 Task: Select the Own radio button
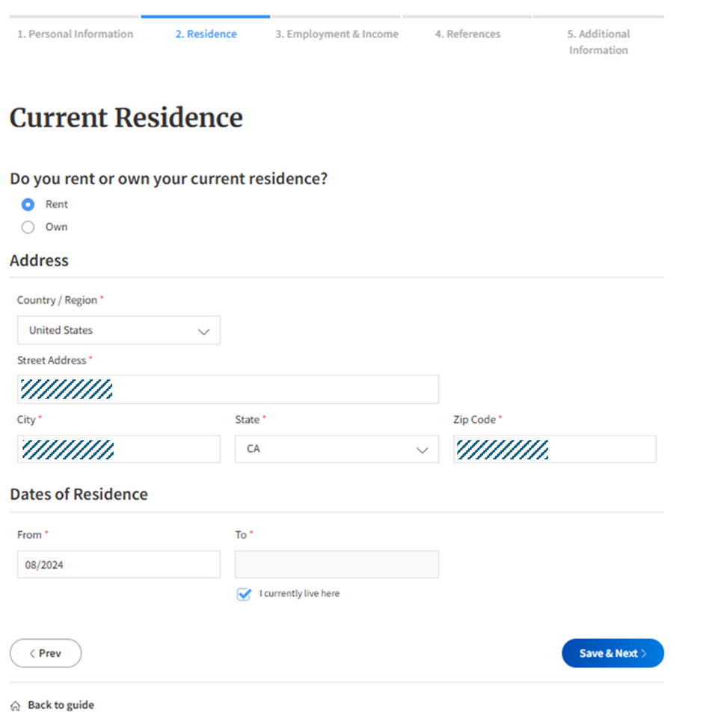click(x=28, y=227)
